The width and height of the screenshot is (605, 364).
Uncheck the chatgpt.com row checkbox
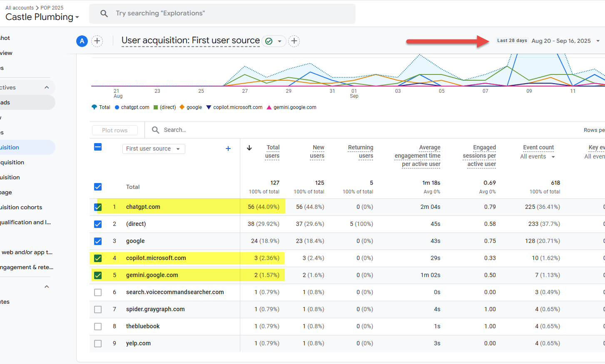[98, 207]
